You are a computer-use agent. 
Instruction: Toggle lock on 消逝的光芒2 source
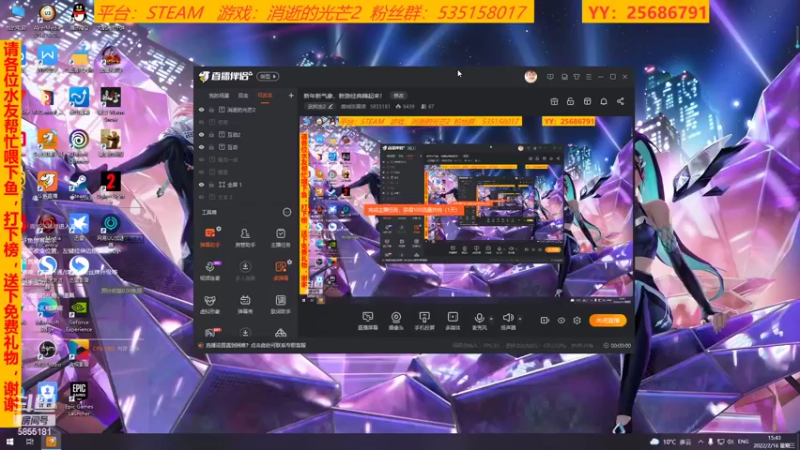(x=211, y=110)
